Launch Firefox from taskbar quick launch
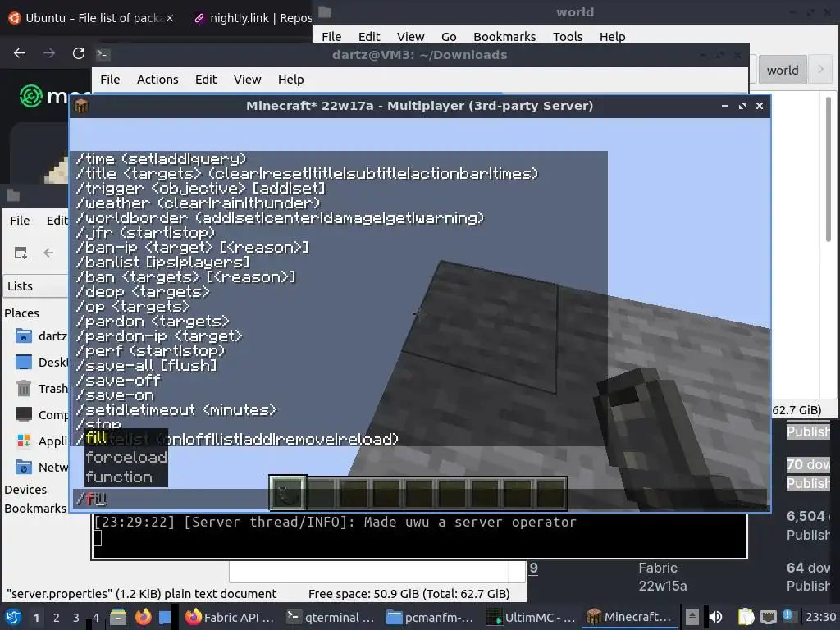This screenshot has width=840, height=630. click(x=143, y=617)
